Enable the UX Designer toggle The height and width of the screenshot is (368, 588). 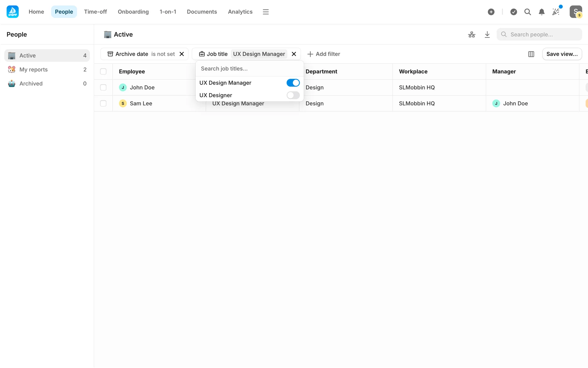(x=293, y=95)
